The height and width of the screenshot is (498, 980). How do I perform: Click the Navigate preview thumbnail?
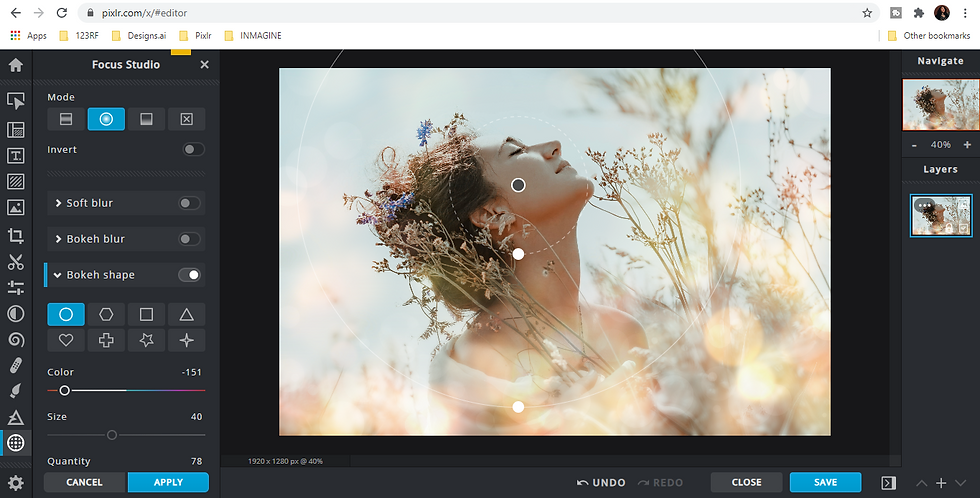coord(941,104)
